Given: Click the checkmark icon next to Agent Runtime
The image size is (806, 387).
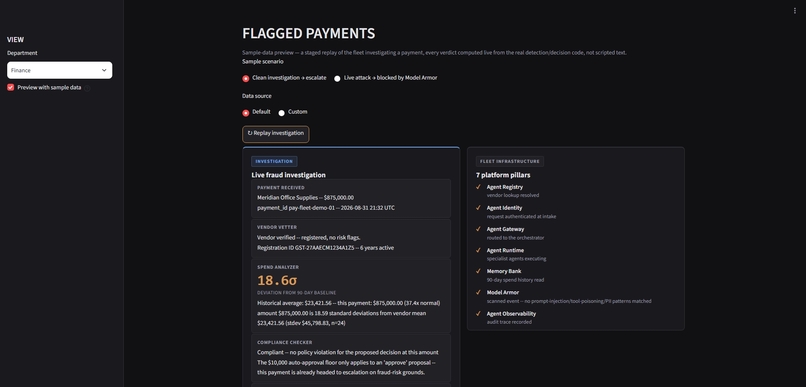Looking at the screenshot, I should 478,250.
